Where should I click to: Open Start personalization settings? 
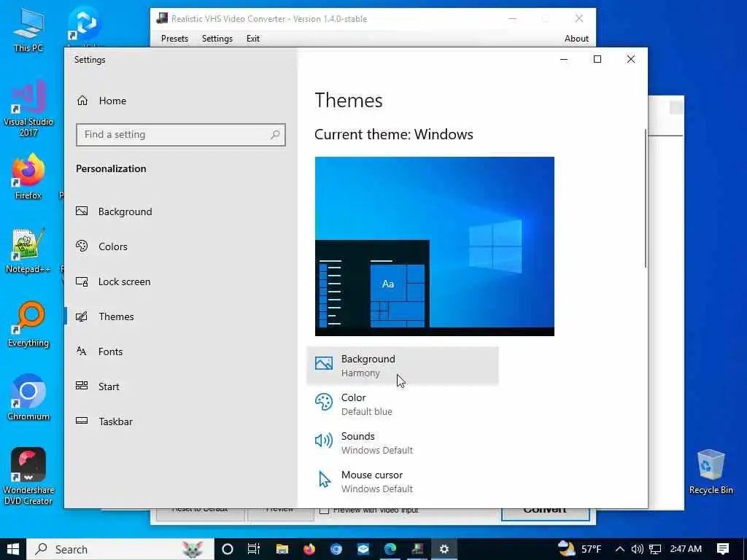point(97,386)
